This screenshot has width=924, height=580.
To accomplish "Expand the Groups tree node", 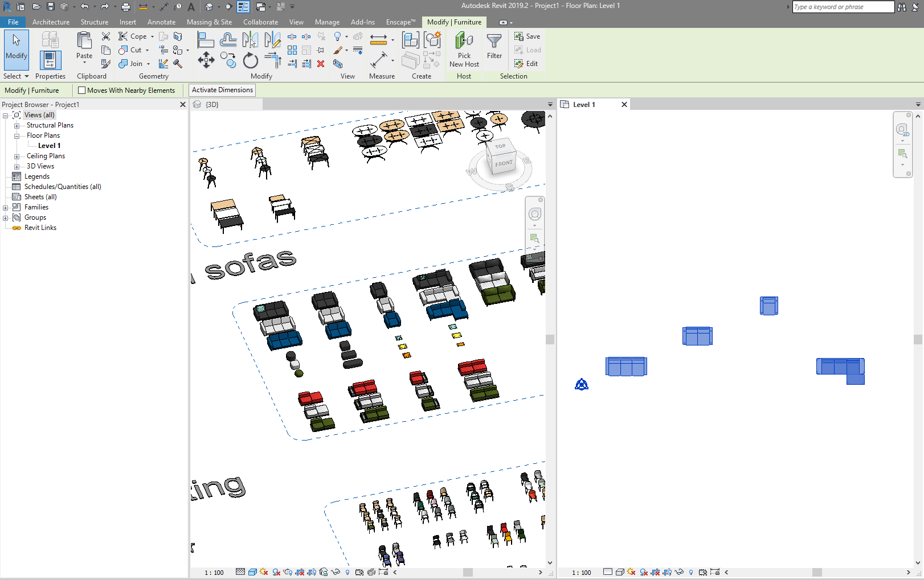I will 5,218.
